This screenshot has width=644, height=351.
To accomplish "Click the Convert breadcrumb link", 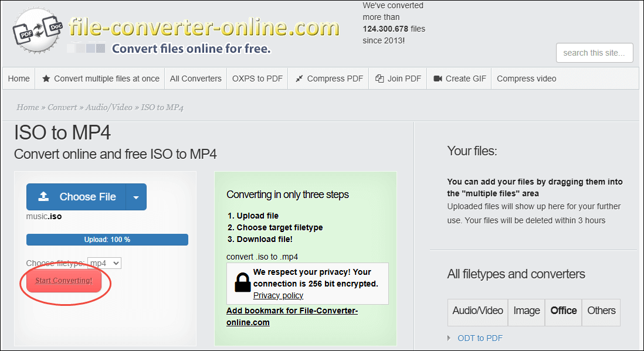I will click(x=62, y=108).
